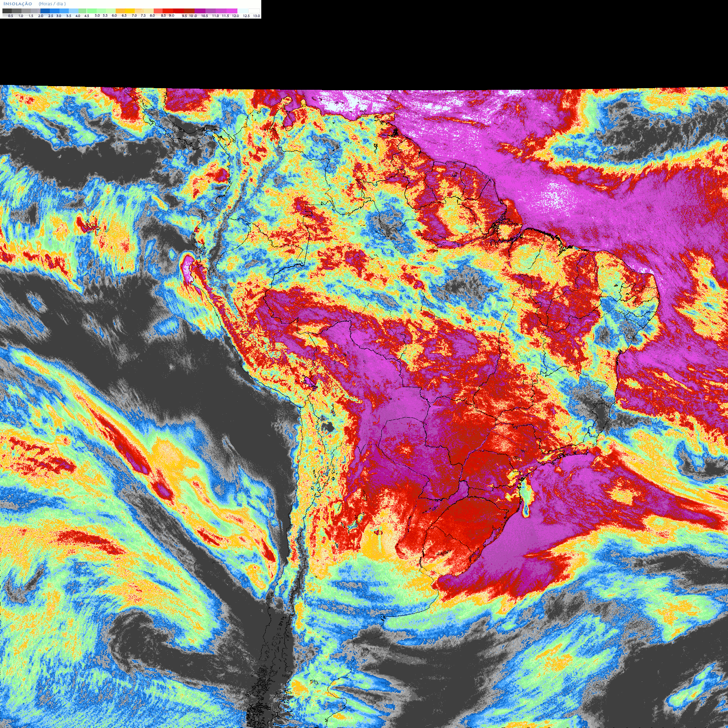The width and height of the screenshot is (728, 728).
Task: Click the INSOLAÇÃO legend title
Action: [18, 4]
